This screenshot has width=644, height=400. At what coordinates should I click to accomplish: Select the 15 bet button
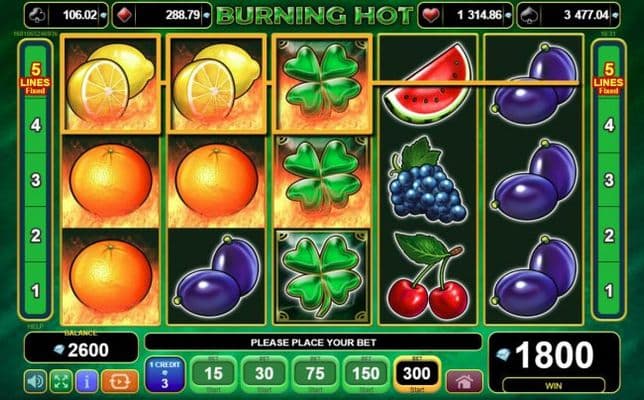[x=213, y=374]
